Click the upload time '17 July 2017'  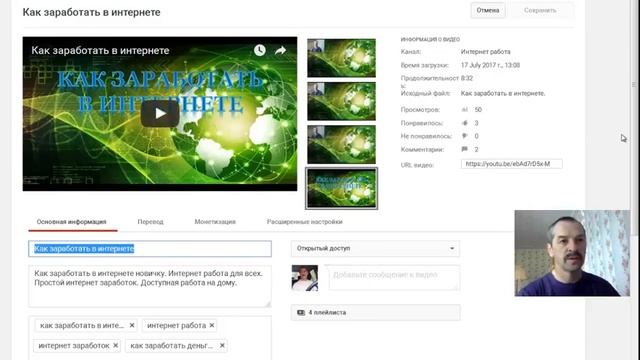[x=490, y=65]
